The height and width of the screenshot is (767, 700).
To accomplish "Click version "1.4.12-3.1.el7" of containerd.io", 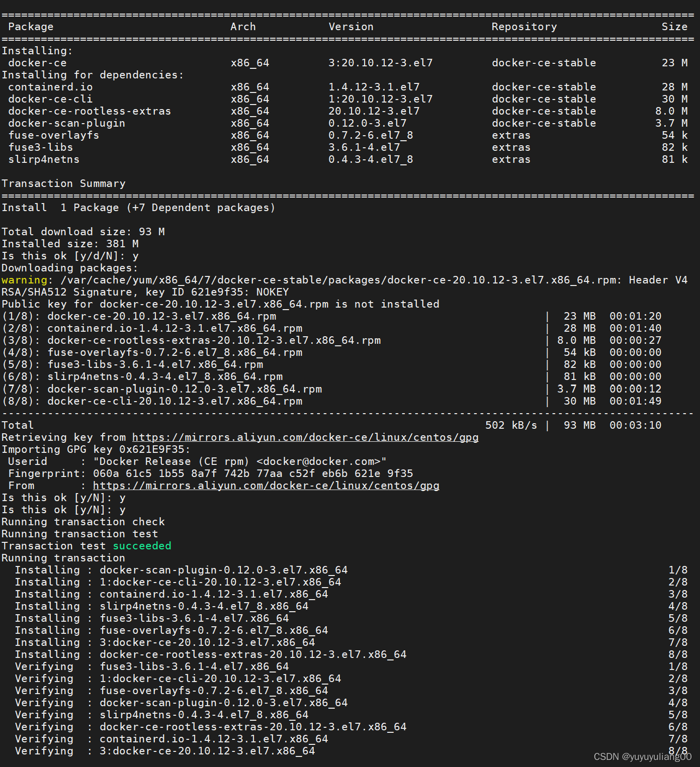I will pyautogui.click(x=374, y=87).
